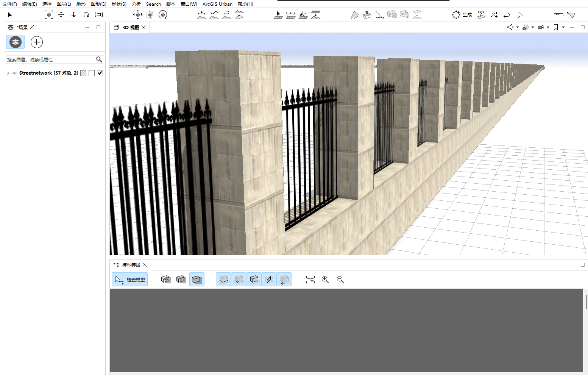Open the ArcGIS Urban menu

(217, 4)
